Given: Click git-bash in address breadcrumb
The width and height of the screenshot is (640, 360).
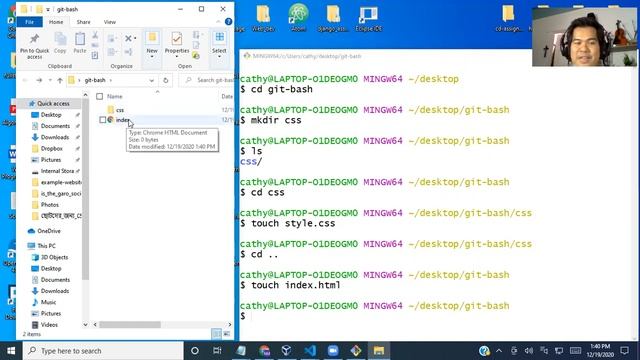Looking at the screenshot, I should [95, 80].
